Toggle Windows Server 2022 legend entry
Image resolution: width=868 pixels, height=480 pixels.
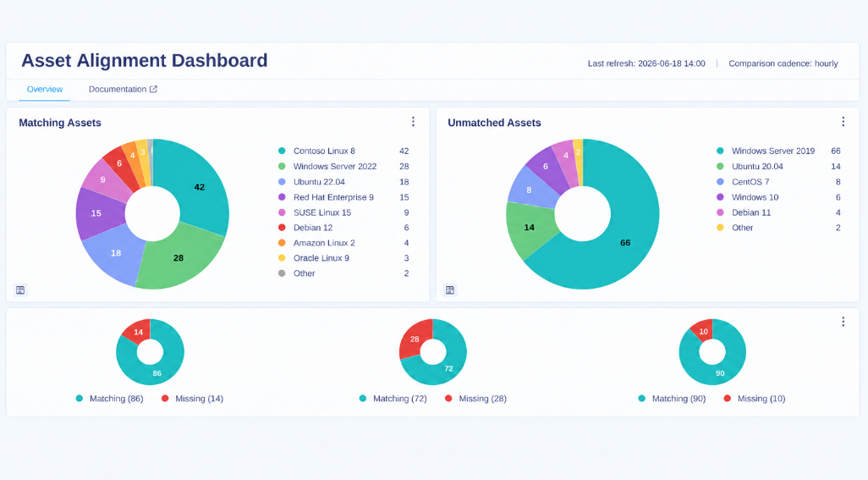[343, 167]
